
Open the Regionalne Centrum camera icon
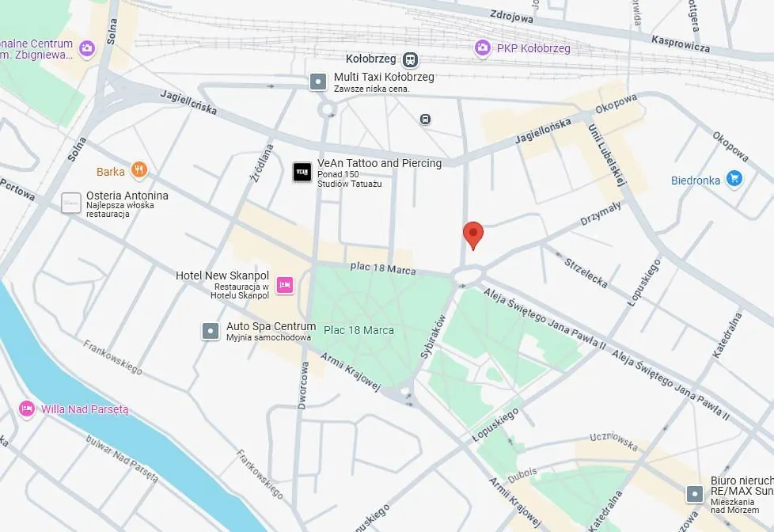tap(87, 48)
